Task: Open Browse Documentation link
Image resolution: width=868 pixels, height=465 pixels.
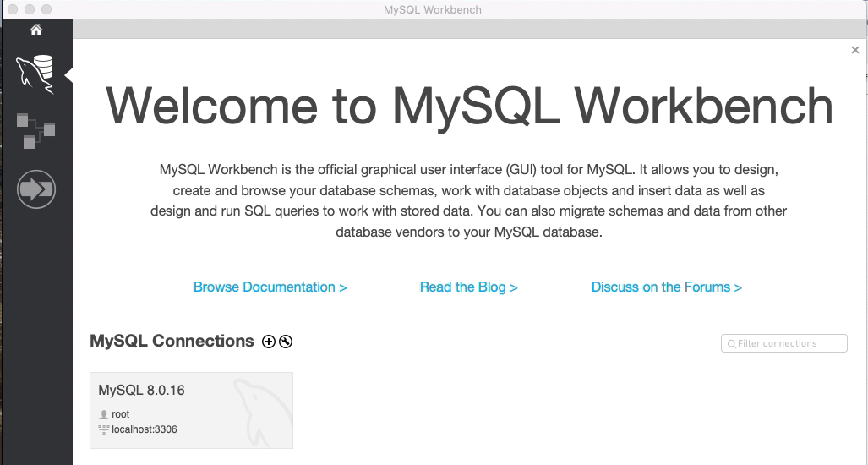Action: 270,287
